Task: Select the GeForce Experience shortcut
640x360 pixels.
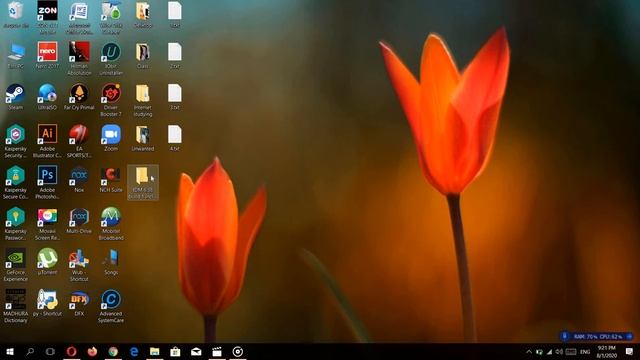Action: click(16, 265)
